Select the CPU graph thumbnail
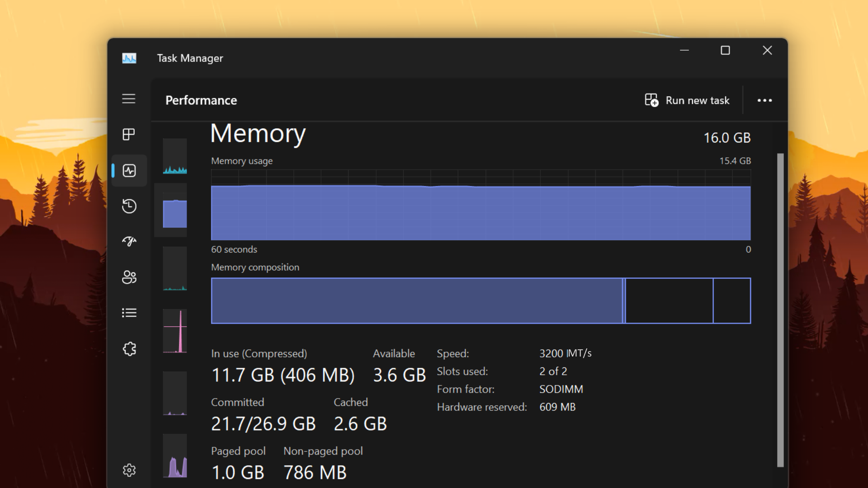Viewport: 868px width, 488px height. click(x=175, y=157)
